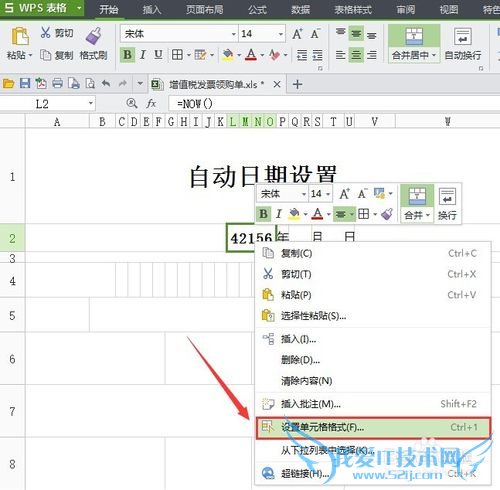The height and width of the screenshot is (490, 500).
Task: Open the Review ribbon tab
Action: pyautogui.click(x=406, y=9)
